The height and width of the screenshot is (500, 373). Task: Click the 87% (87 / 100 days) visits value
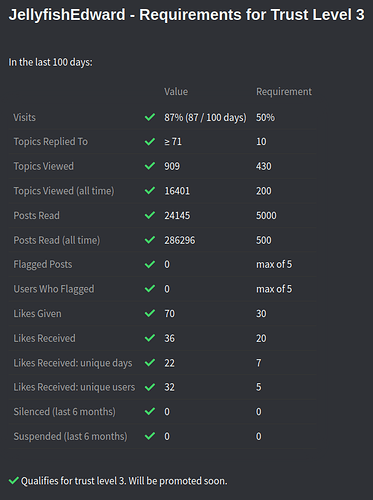coord(205,117)
